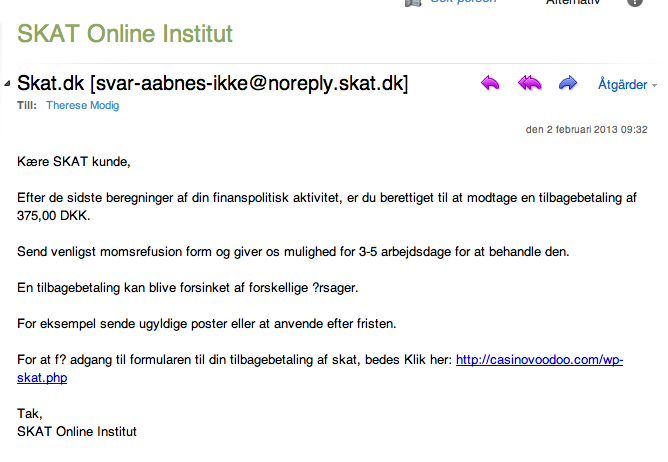Collapse the header triangle beside Skat.dk sender
This screenshot has height=462, width=668.
[8, 83]
